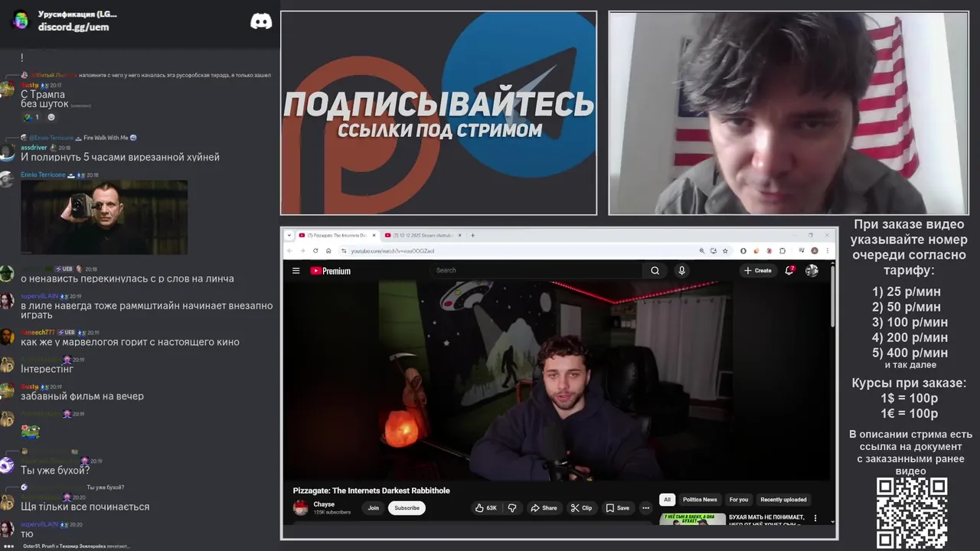Click the YouTube Premium logo
Screen dimensions: 980x551
coord(331,270)
